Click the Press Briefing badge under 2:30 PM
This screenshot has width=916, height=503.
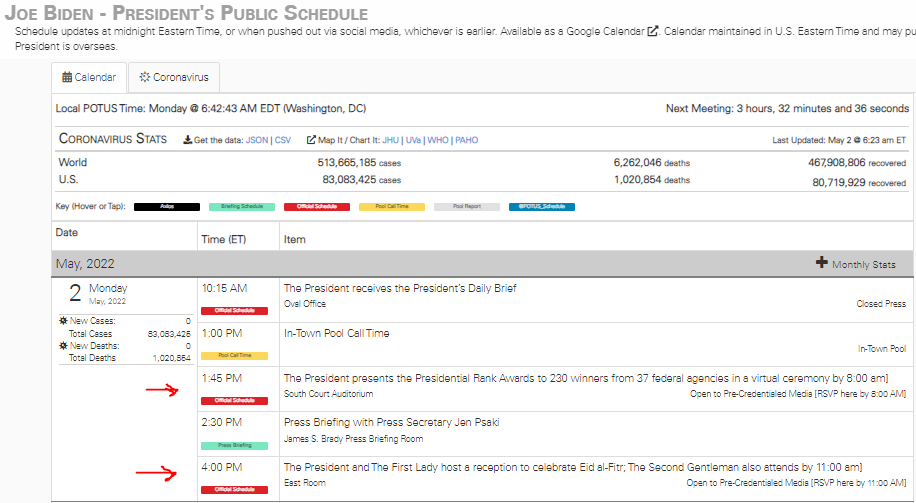click(234, 446)
